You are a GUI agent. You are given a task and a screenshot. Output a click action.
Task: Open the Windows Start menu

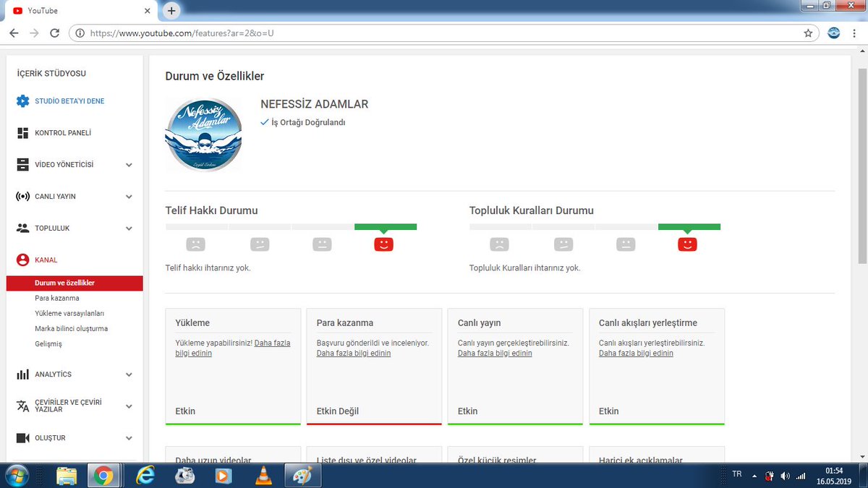16,476
